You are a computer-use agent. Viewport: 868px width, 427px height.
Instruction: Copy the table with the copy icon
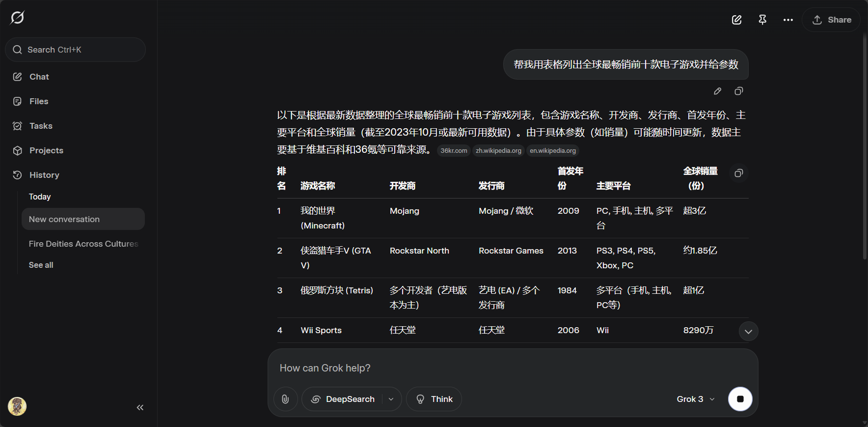pos(738,173)
